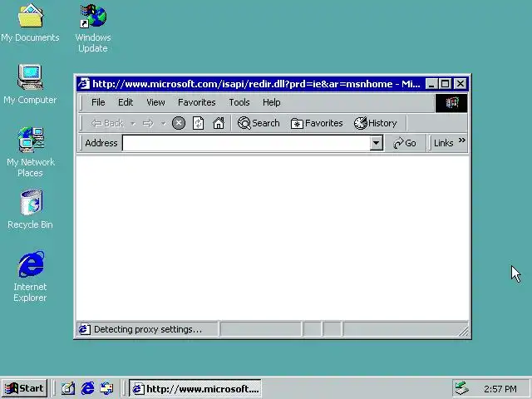The image size is (532, 399).
Task: Open the Edit menu
Action: pyautogui.click(x=126, y=102)
